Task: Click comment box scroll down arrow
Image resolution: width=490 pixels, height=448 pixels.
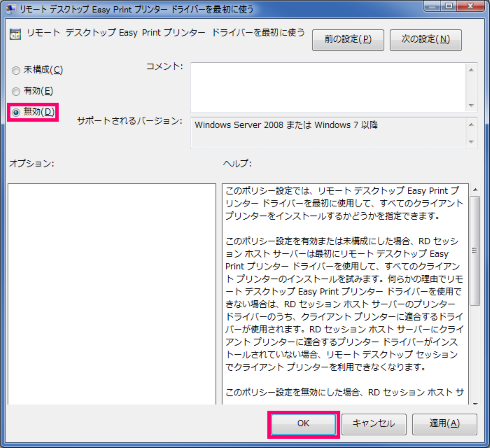Action: (x=471, y=105)
